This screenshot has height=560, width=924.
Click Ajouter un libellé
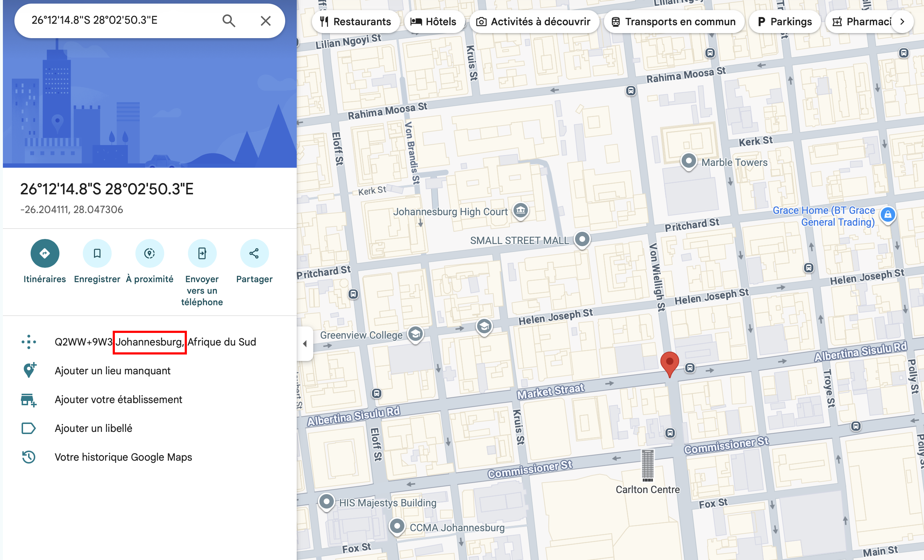pyautogui.click(x=93, y=428)
